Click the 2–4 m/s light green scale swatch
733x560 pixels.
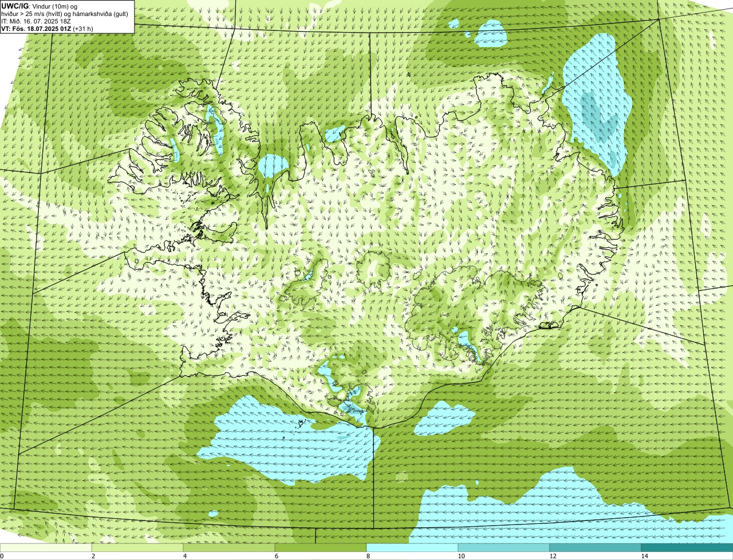pyautogui.click(x=137, y=548)
